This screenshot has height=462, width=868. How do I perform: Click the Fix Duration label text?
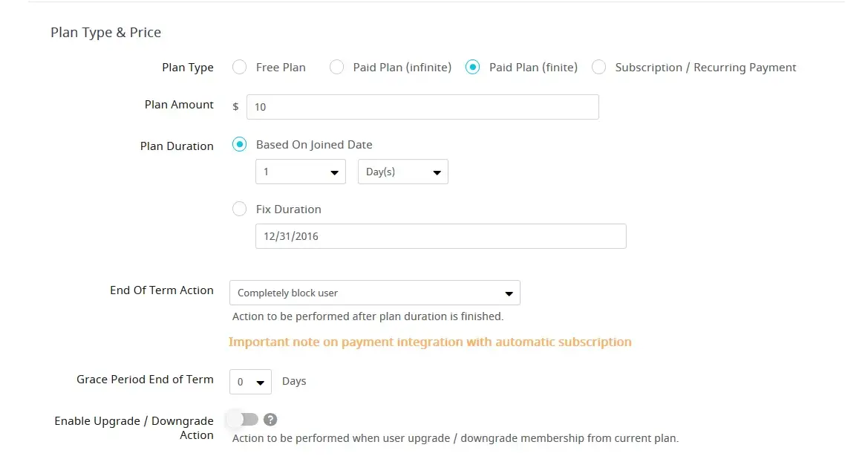(288, 209)
